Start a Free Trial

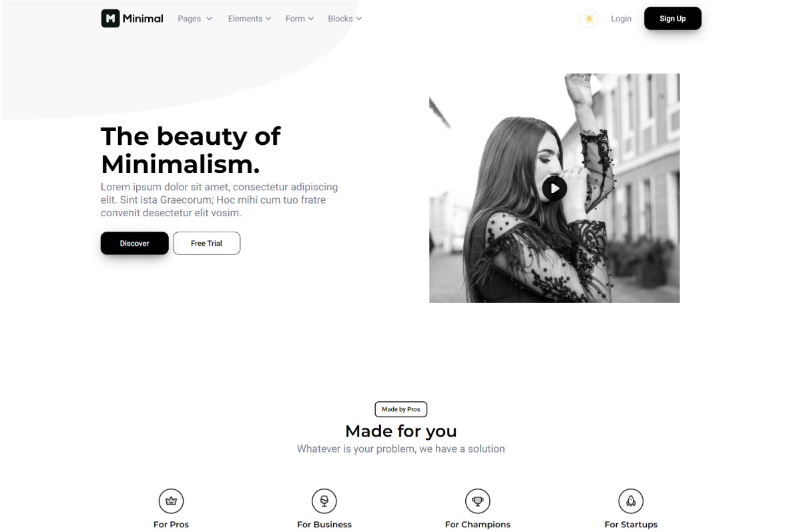pyautogui.click(x=206, y=243)
